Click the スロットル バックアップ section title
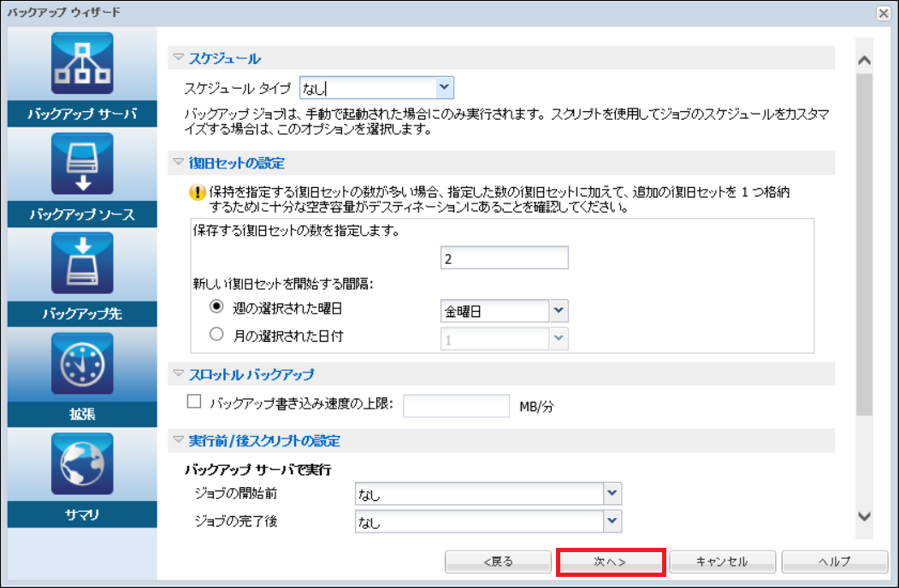The image size is (899, 588). point(251,374)
